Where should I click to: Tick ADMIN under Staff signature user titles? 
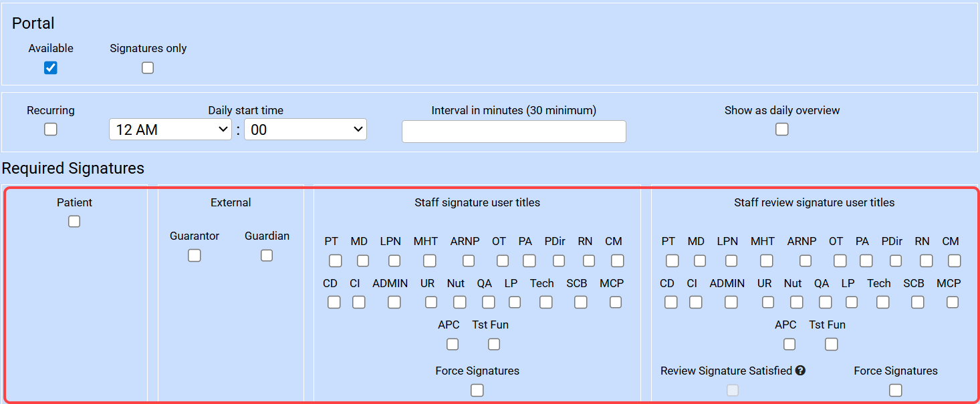[x=394, y=302]
